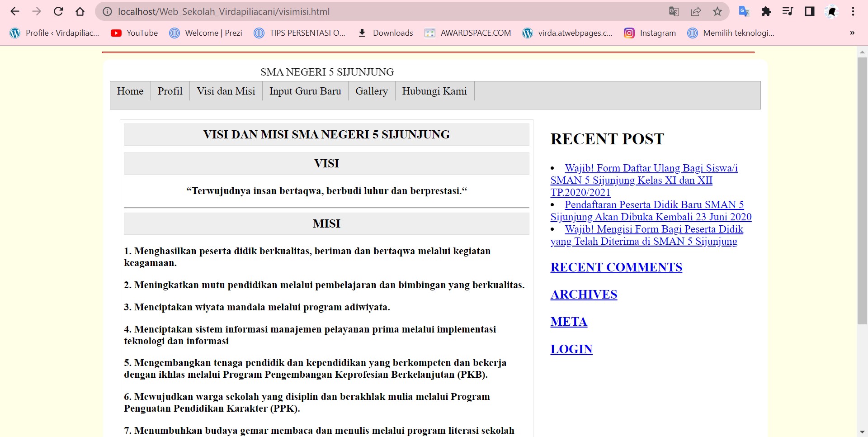
Task: Click the LOGIN sidebar link
Action: pyautogui.click(x=571, y=349)
